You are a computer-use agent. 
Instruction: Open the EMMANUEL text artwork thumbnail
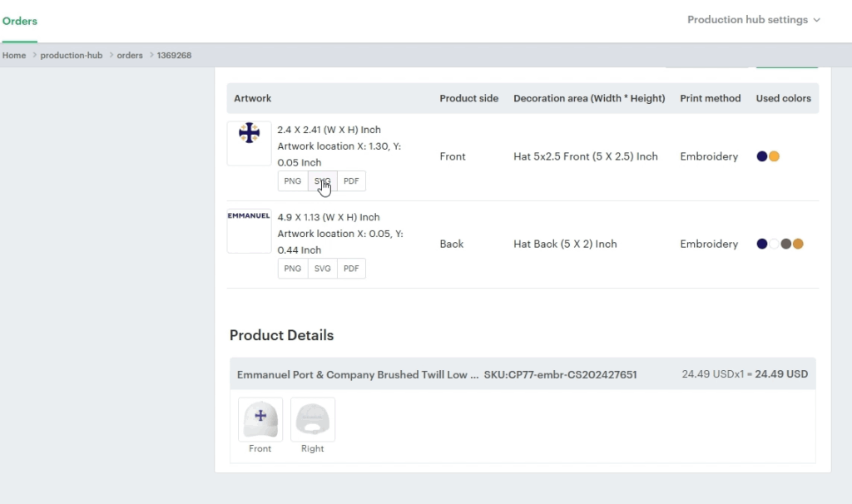coord(249,230)
